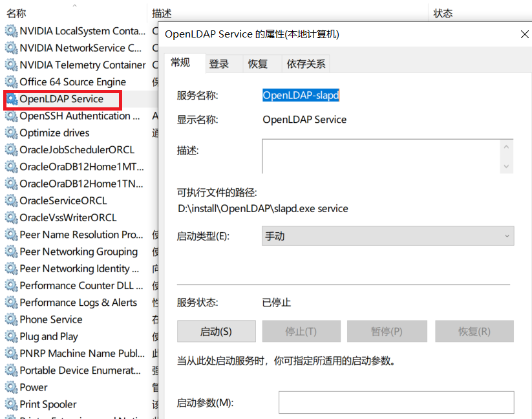
Task: Click the Performance Logs & Alerts icon
Action: 12,302
